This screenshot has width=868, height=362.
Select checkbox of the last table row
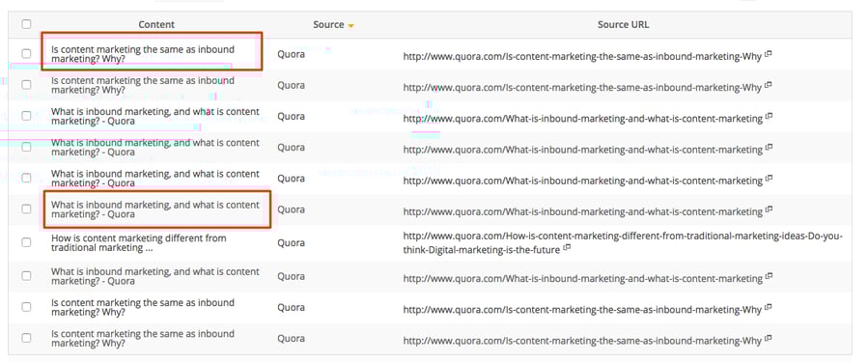pyautogui.click(x=27, y=338)
